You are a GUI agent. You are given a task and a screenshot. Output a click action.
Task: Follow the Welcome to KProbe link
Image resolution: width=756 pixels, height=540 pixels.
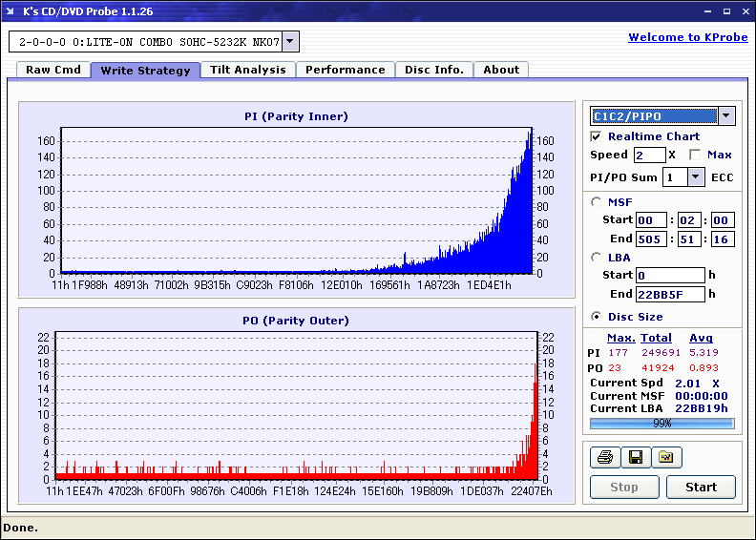click(x=688, y=37)
